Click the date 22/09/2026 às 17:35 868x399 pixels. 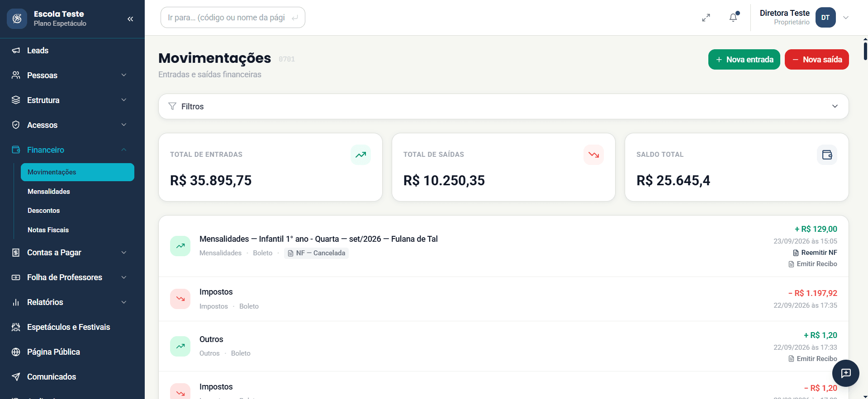pos(805,305)
